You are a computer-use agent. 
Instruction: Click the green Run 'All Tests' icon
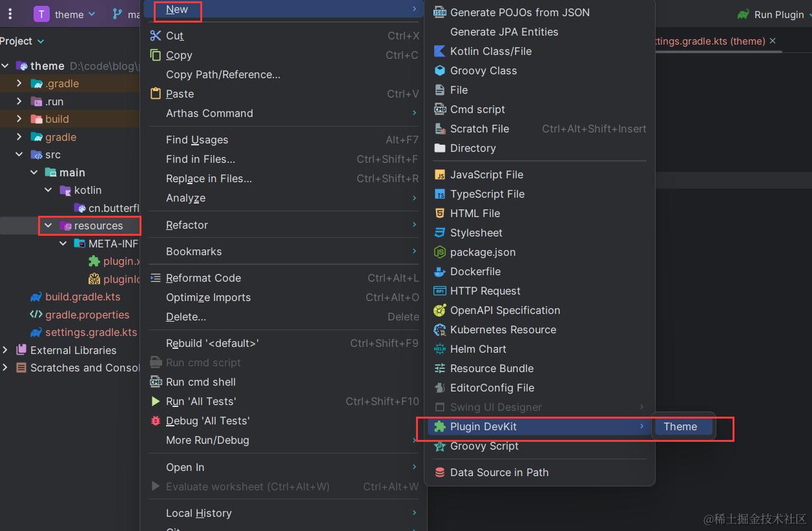156,401
